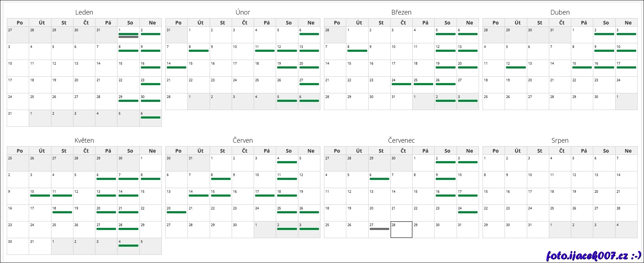This screenshot has width=644, height=263.
Task: Open the green event on Červen 20
Action: click(x=176, y=212)
